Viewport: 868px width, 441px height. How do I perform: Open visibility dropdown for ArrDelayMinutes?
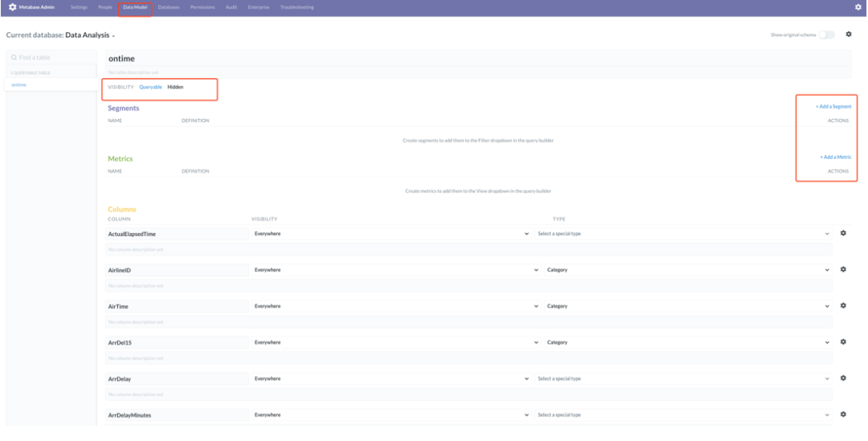[x=391, y=415]
